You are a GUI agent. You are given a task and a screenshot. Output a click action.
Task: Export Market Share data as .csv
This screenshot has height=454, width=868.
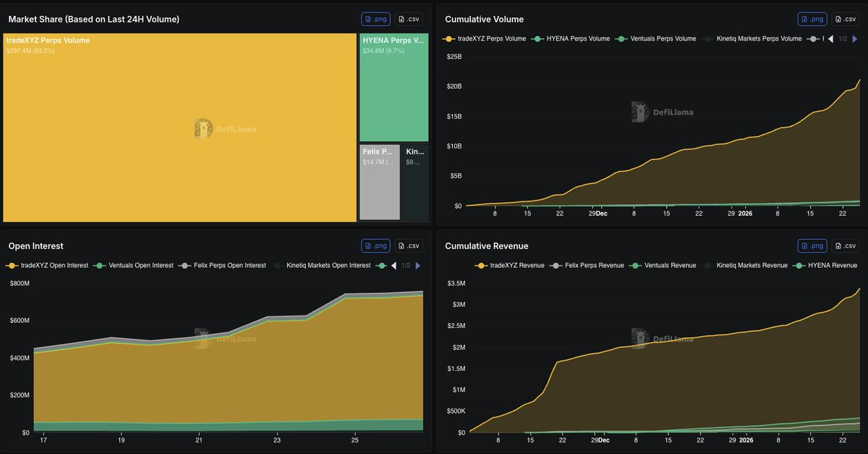click(409, 20)
